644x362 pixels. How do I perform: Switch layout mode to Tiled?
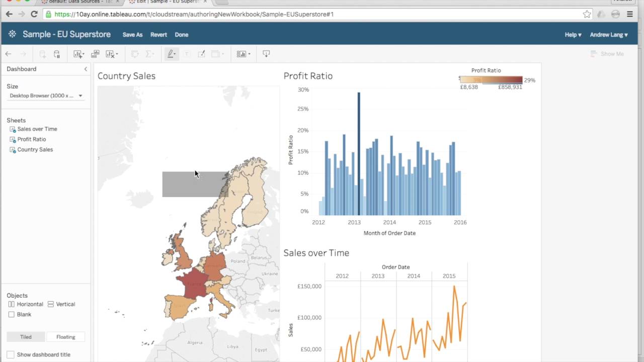coord(26,337)
